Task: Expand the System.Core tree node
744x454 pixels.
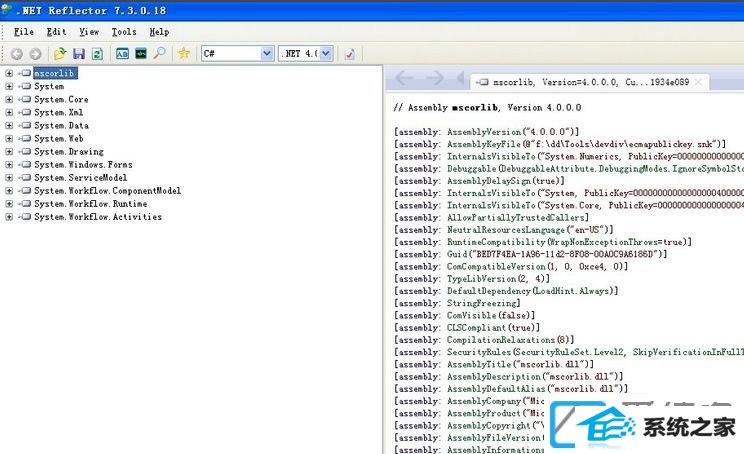Action: click(x=9, y=99)
